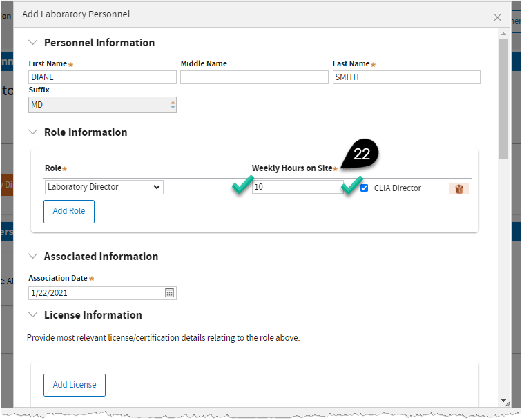Uncheck the CLIA Director checkbox
The height and width of the screenshot is (420, 522).
[x=364, y=188]
